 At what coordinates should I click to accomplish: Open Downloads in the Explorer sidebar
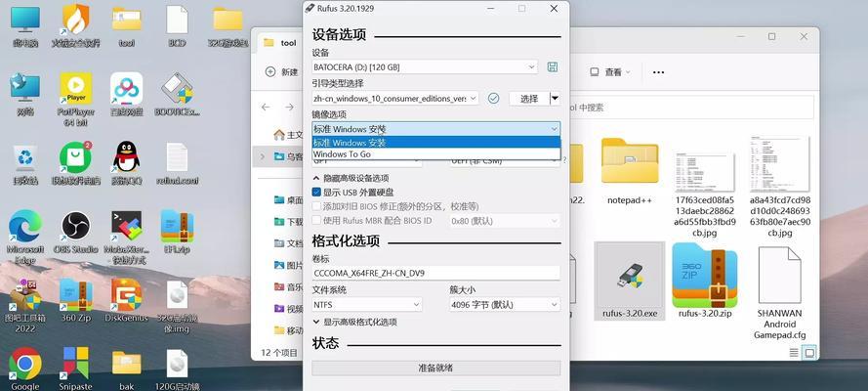coord(288,222)
